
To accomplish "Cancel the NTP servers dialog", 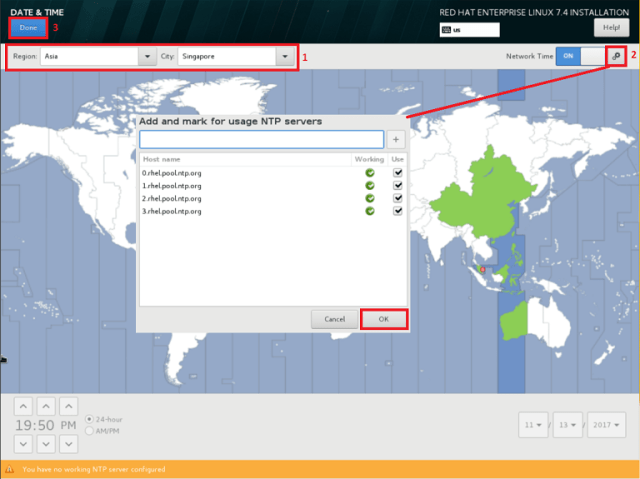I will coord(335,319).
